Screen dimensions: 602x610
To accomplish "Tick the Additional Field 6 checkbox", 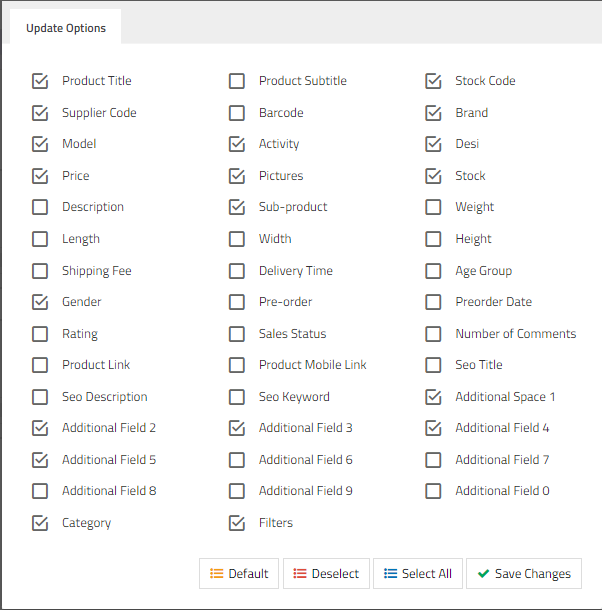I will point(237,460).
